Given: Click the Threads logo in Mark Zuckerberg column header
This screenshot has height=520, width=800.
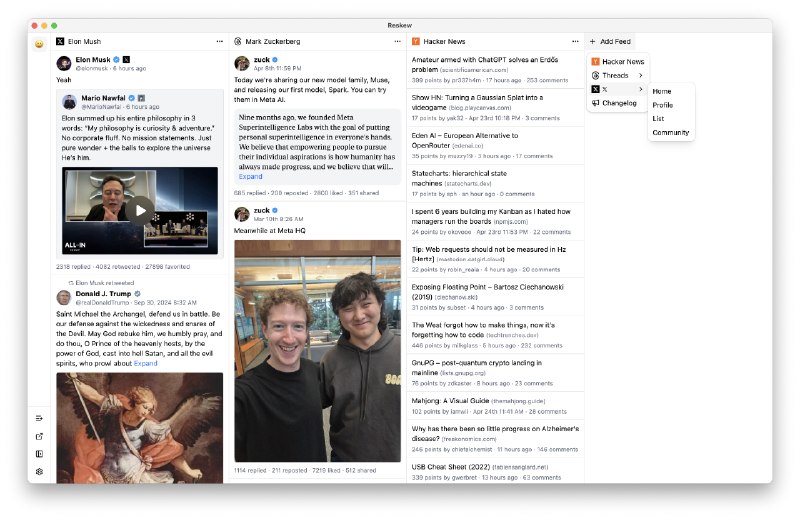Looking at the screenshot, I should pos(238,41).
